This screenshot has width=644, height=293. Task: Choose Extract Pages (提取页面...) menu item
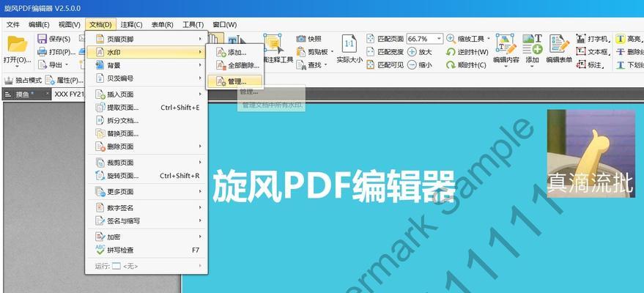pyautogui.click(x=147, y=108)
